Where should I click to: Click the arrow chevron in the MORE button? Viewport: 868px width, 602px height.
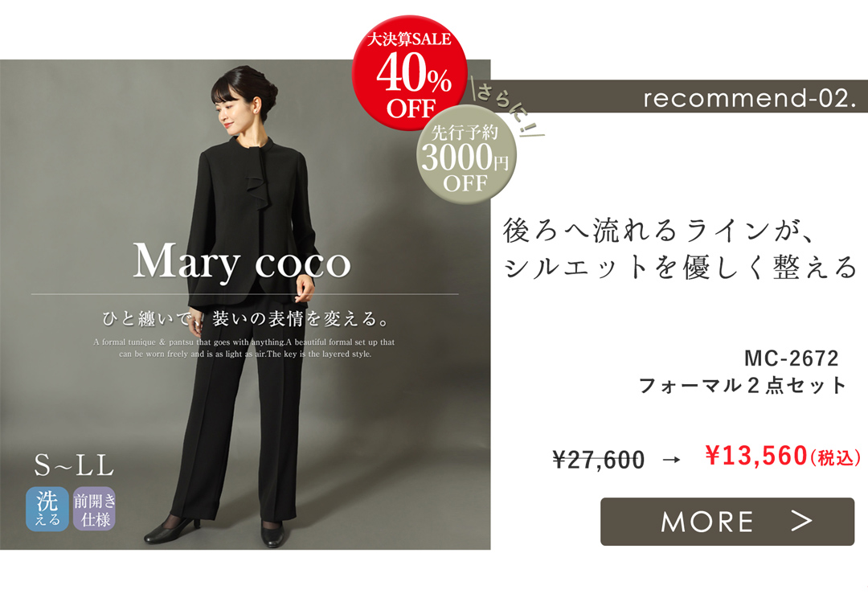click(801, 521)
